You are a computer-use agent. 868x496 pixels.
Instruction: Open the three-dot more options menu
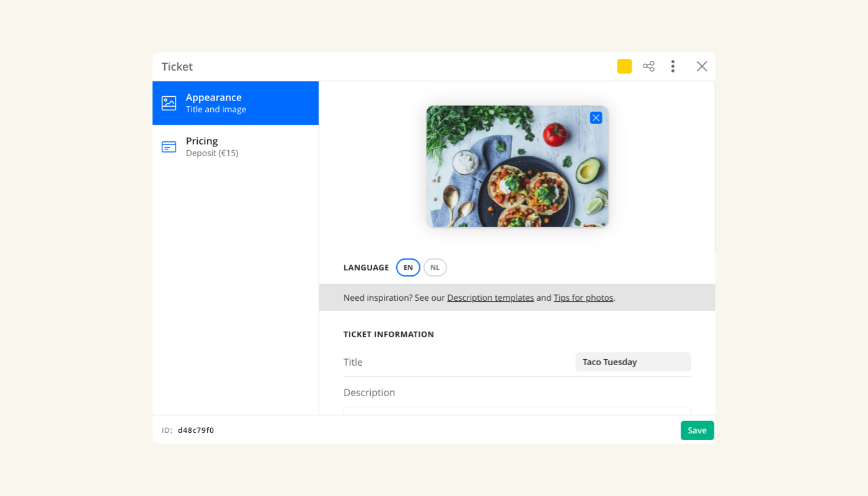click(673, 66)
